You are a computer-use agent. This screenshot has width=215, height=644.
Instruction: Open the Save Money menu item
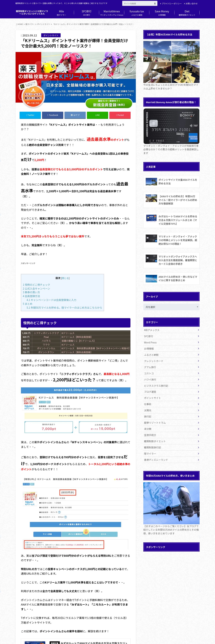(162, 13)
